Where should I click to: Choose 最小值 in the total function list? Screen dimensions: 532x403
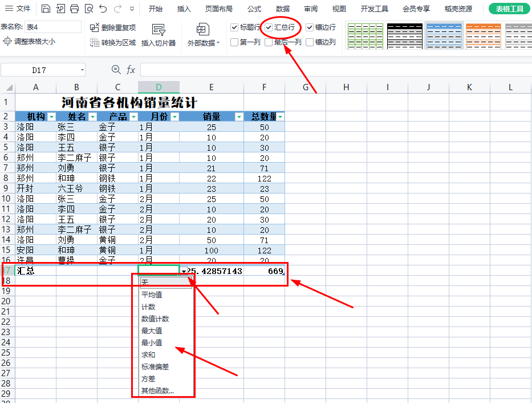click(166, 343)
